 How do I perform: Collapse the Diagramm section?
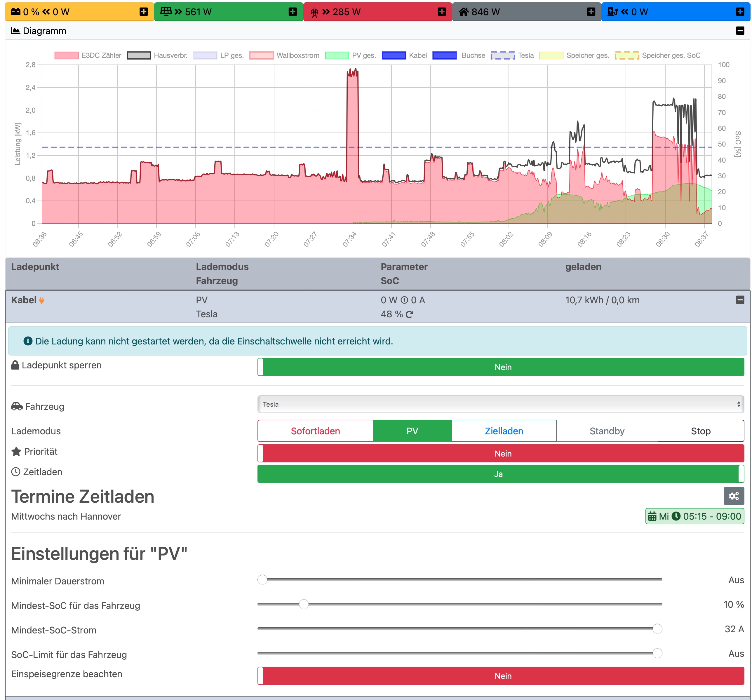click(740, 31)
